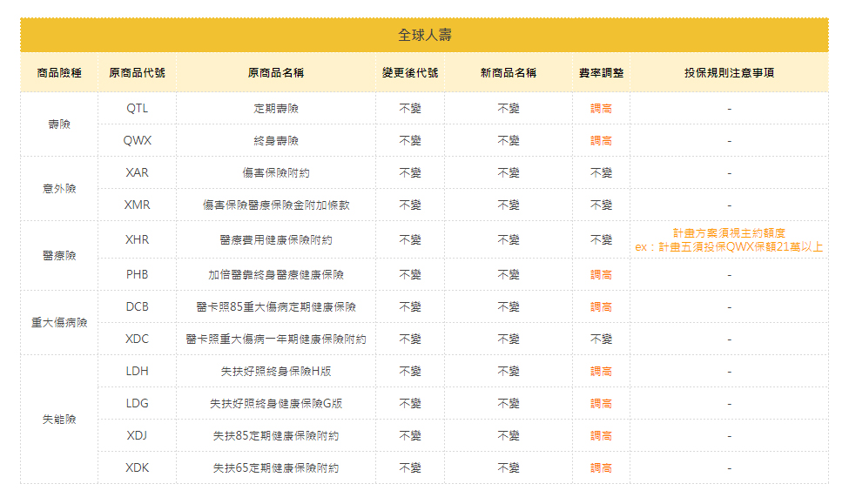Click the note 計畫方案須視主約額度
This screenshot has height=504, width=849.
(x=730, y=232)
